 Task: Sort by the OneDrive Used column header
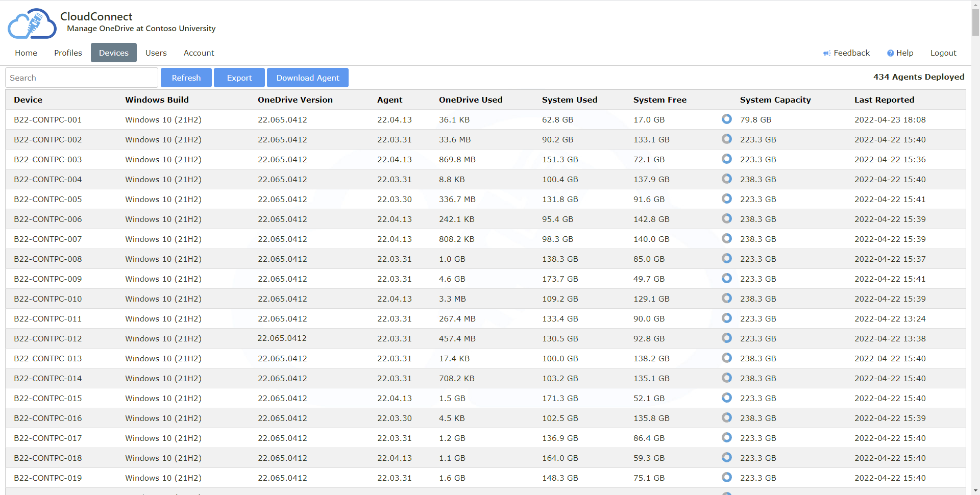[x=470, y=100]
